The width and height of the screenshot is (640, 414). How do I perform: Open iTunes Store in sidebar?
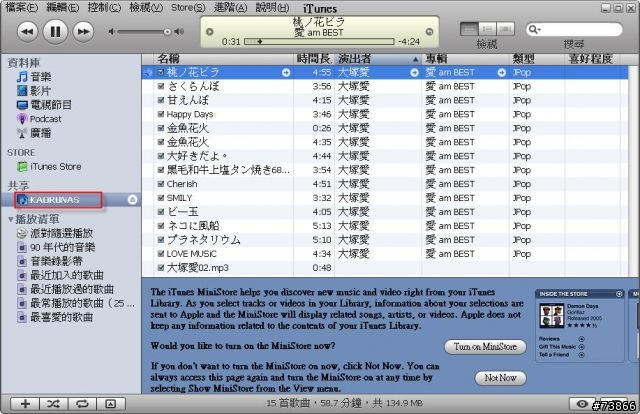(x=49, y=167)
